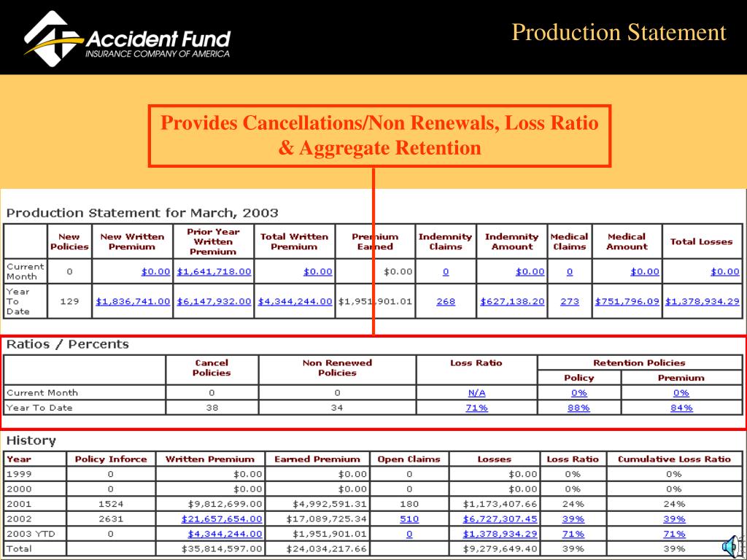The width and height of the screenshot is (747, 560).
Task: Open Current Month New Written Premium $0.00 link
Action: [155, 271]
